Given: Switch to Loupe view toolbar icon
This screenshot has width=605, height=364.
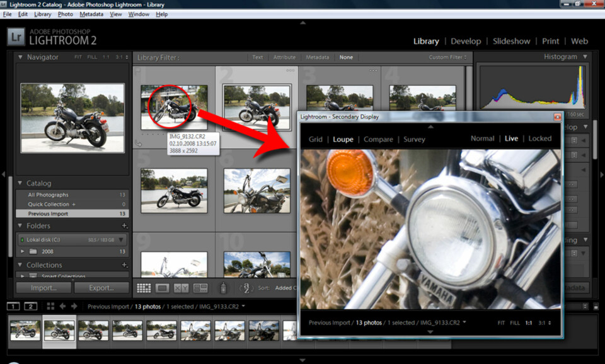Looking at the screenshot, I should pyautogui.click(x=163, y=288).
